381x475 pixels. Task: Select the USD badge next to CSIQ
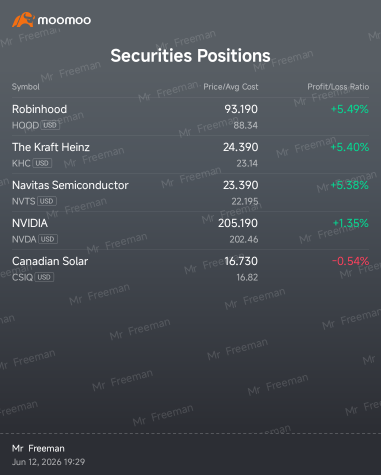44,277
